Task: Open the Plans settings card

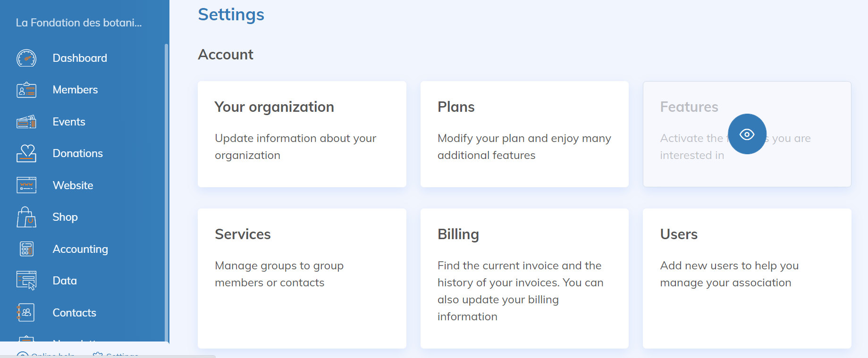Action: (524, 134)
